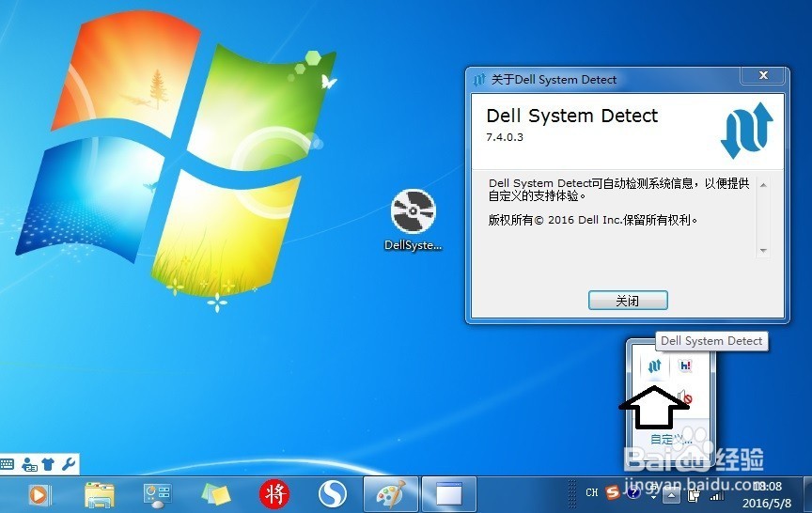Click the 版权所有© 2016 Dell Inc. copyright text

pos(592,220)
